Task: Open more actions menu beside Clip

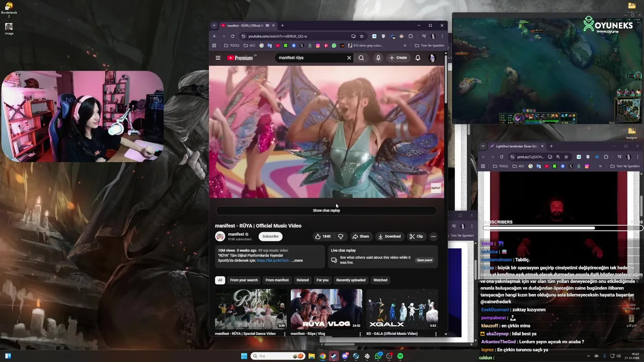Action: pyautogui.click(x=433, y=236)
